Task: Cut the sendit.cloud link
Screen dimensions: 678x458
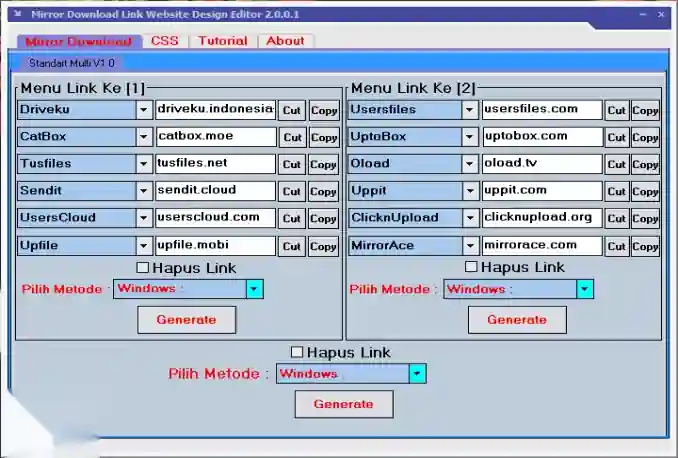Action: [x=292, y=191]
